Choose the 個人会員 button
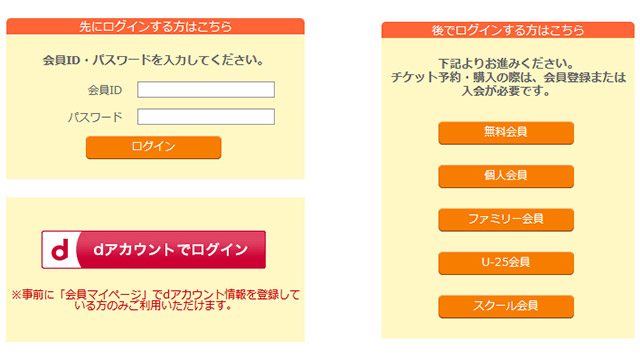This screenshot has height=360, width=640. [x=506, y=176]
